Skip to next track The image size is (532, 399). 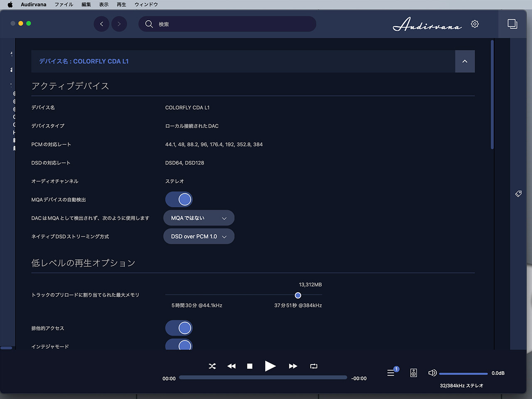point(293,366)
